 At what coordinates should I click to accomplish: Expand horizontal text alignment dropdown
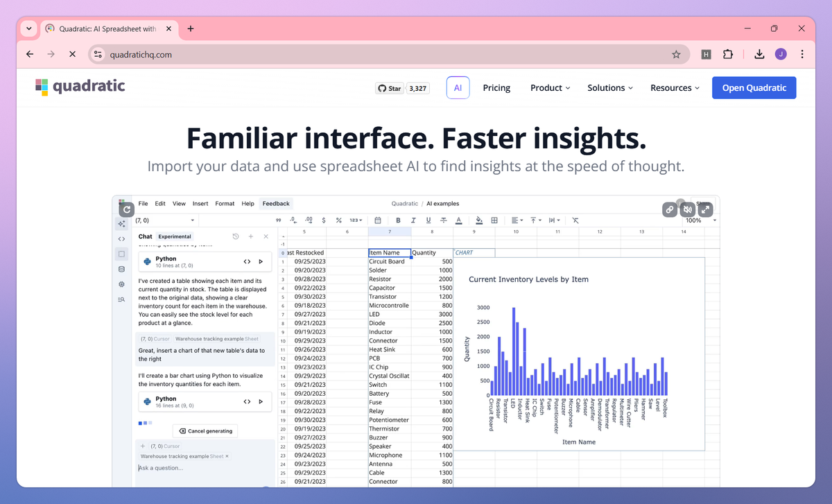(x=517, y=220)
